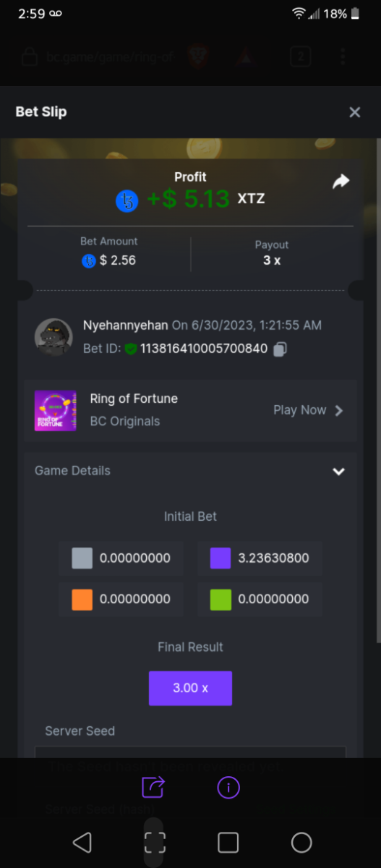Tap the 3.00 x final result button
The height and width of the screenshot is (868, 381).
pyautogui.click(x=190, y=688)
